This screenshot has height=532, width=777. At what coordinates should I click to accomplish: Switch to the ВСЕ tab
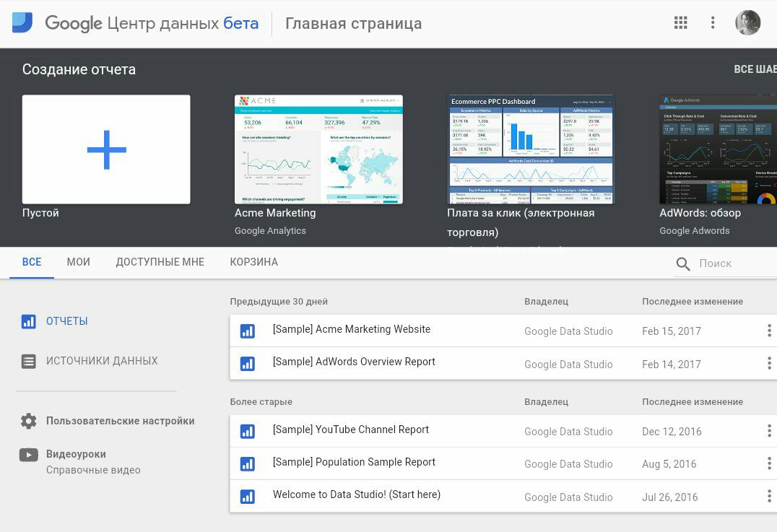pyautogui.click(x=32, y=262)
